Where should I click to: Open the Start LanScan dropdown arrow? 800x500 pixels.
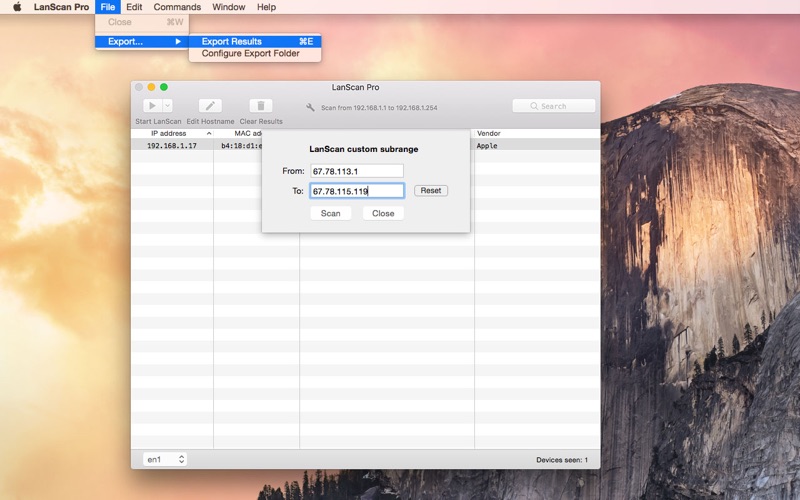click(167, 106)
